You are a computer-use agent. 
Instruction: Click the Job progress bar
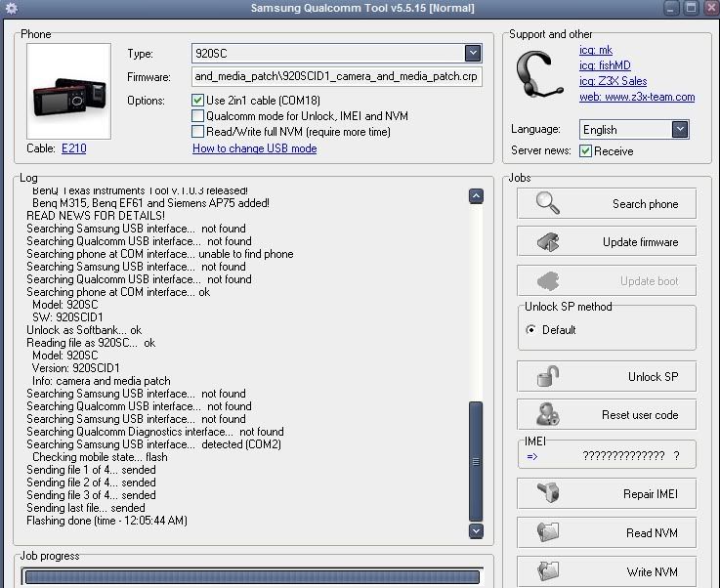pos(252,576)
